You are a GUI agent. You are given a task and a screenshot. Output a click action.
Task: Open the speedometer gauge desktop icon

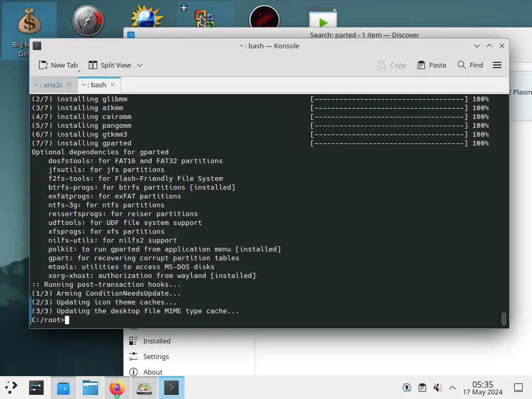(88, 20)
